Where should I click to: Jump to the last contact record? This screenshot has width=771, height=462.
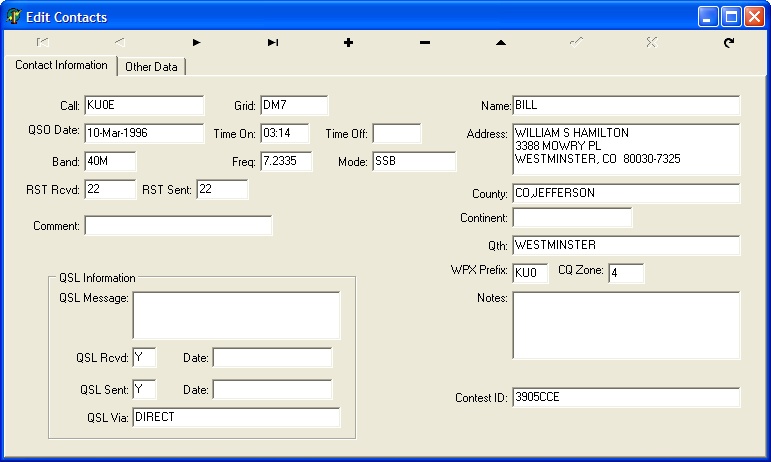(x=273, y=43)
